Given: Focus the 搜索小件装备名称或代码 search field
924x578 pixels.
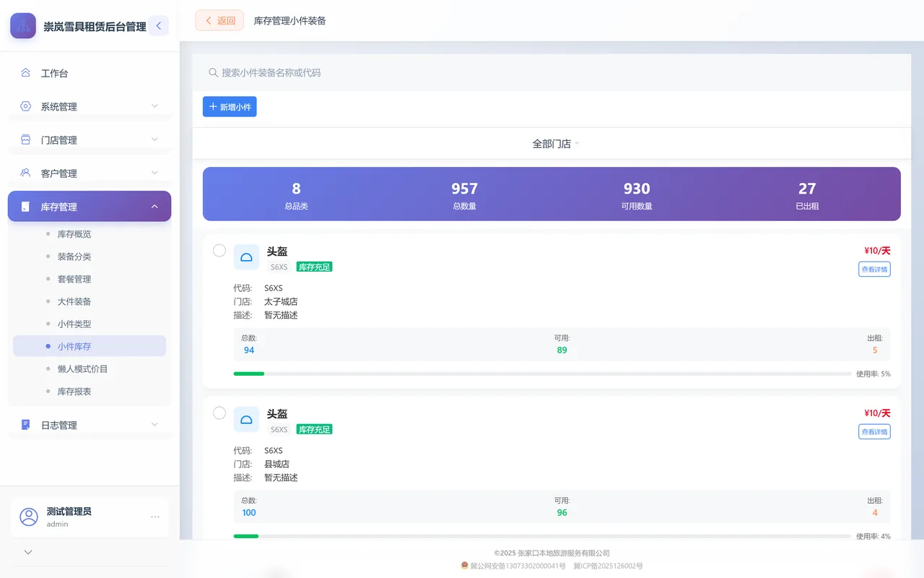Looking at the screenshot, I should [x=552, y=72].
